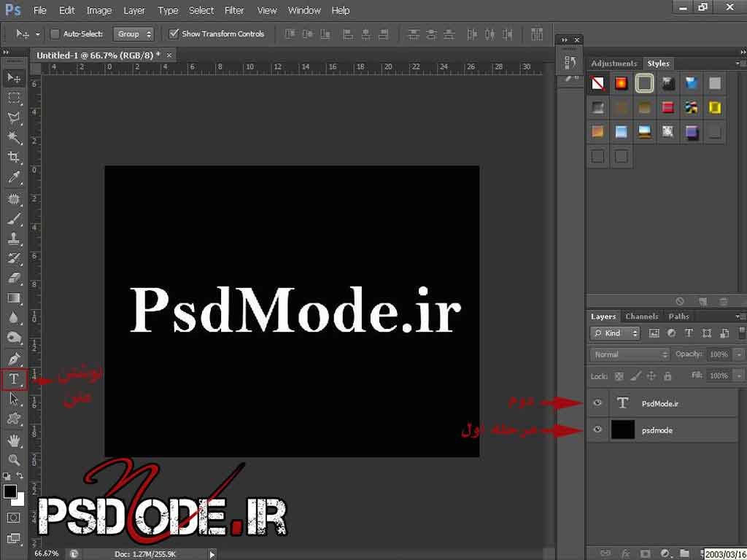Select the History Brush tool
747x560 pixels.
(x=14, y=259)
